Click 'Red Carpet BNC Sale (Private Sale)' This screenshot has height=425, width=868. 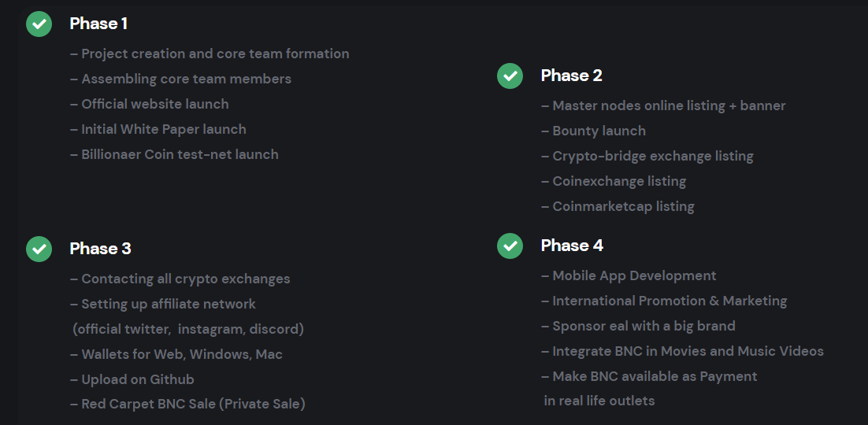pos(187,404)
